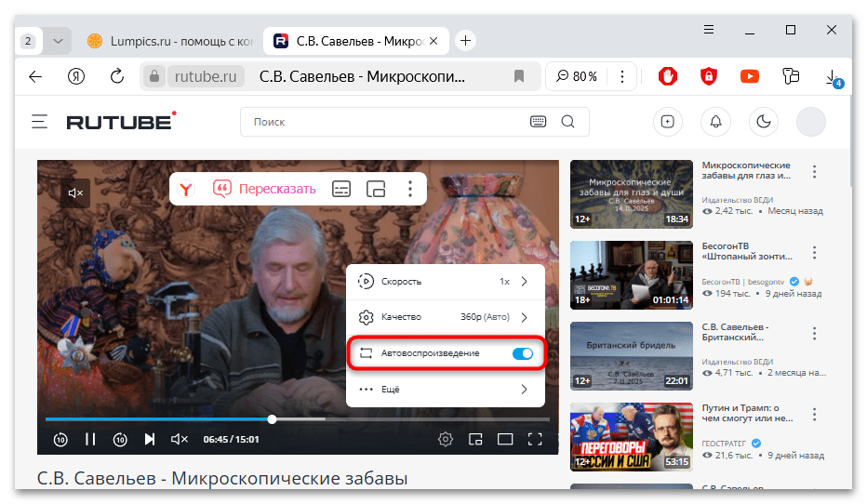Enable picture-in-picture in player controls
This screenshot has height=504, width=867.
click(x=475, y=439)
